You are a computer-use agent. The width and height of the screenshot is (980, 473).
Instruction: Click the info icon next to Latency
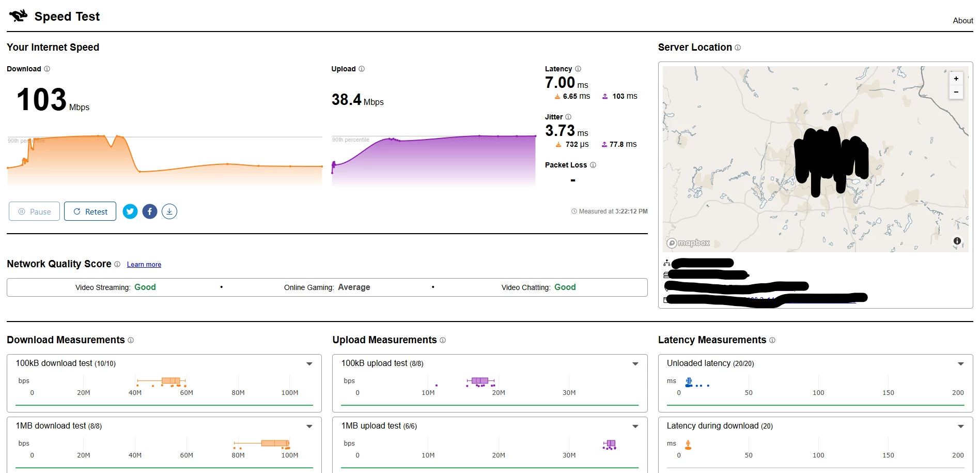(x=578, y=69)
